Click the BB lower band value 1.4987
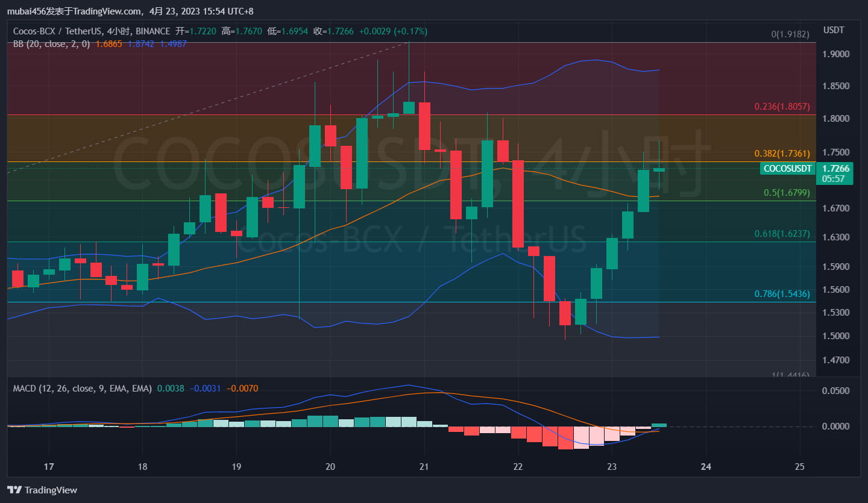 click(x=173, y=44)
